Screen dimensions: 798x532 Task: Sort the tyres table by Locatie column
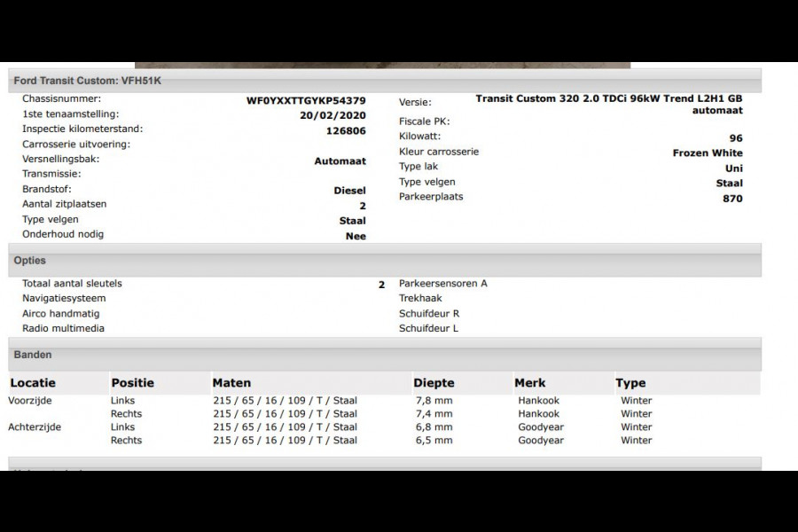click(33, 383)
